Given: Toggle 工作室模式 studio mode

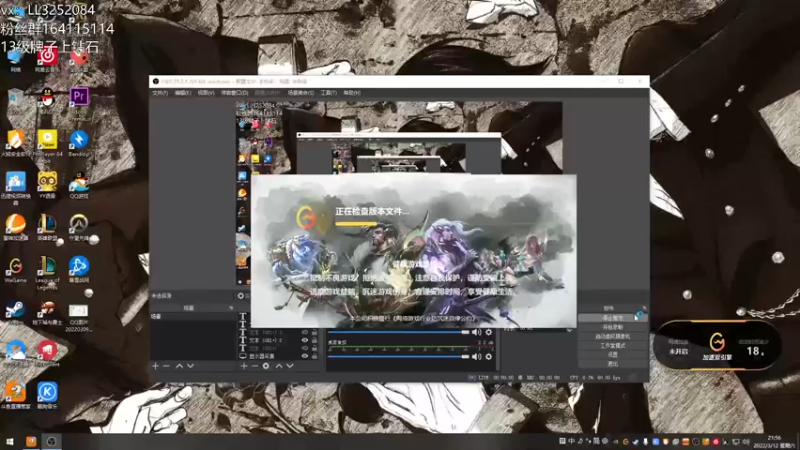Looking at the screenshot, I should coord(613,345).
